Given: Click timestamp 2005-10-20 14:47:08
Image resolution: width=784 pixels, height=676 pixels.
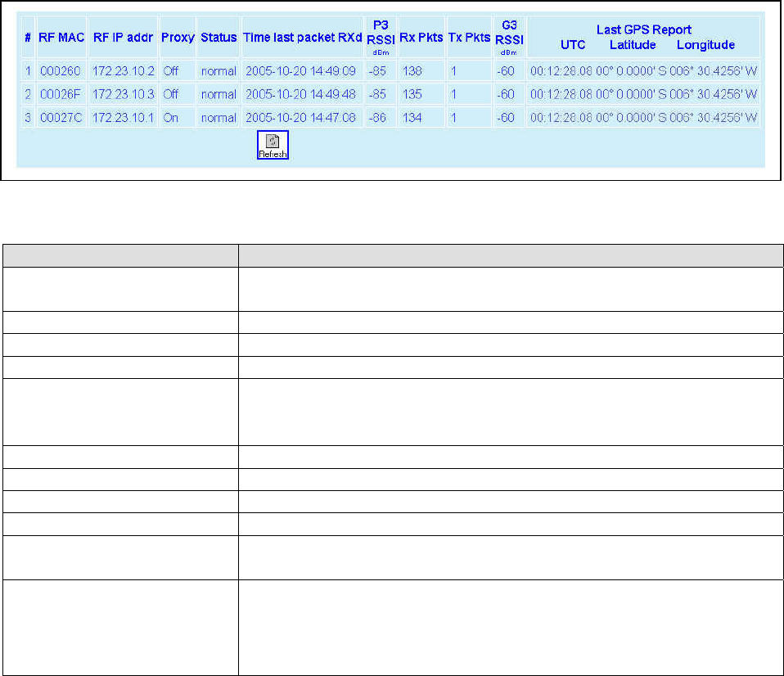Looking at the screenshot, I should pyautogui.click(x=300, y=118).
